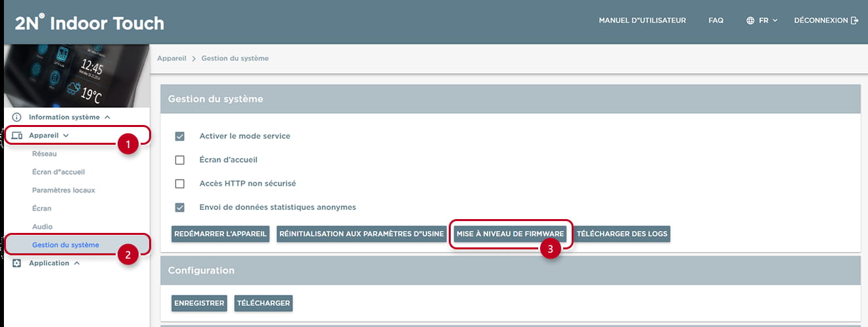Click Envoi de données statistiques anonymes label

pos(278,207)
